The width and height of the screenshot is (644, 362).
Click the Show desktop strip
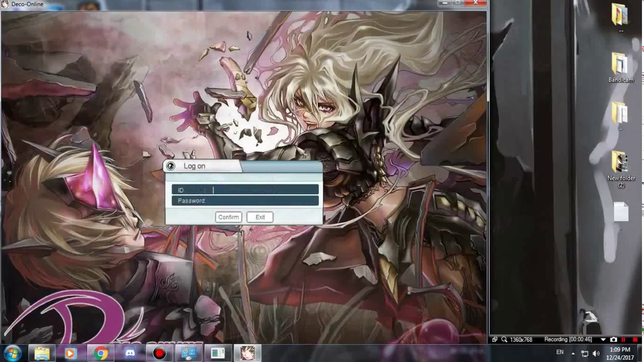point(641,353)
